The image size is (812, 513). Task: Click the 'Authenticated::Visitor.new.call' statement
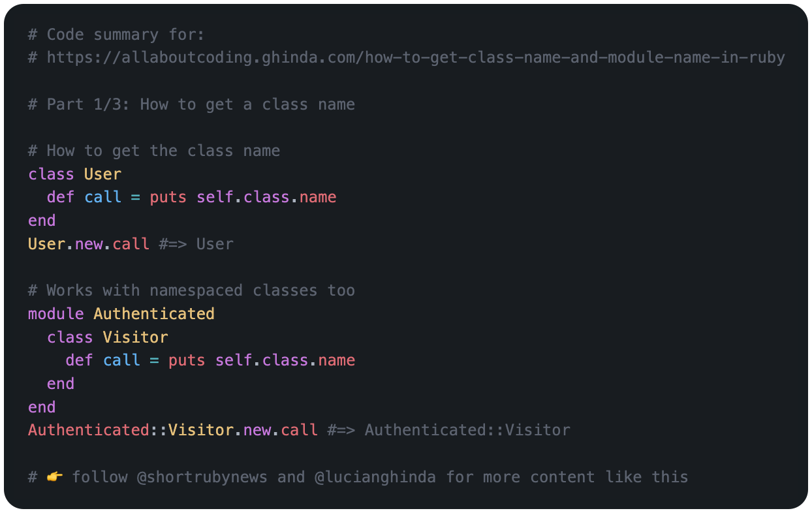[173, 430]
